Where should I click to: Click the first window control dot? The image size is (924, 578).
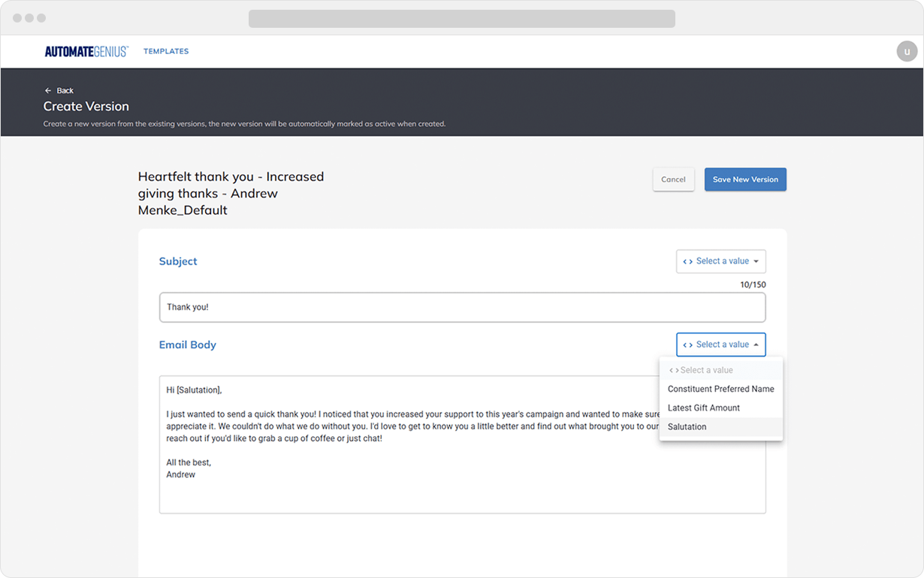coord(17,18)
